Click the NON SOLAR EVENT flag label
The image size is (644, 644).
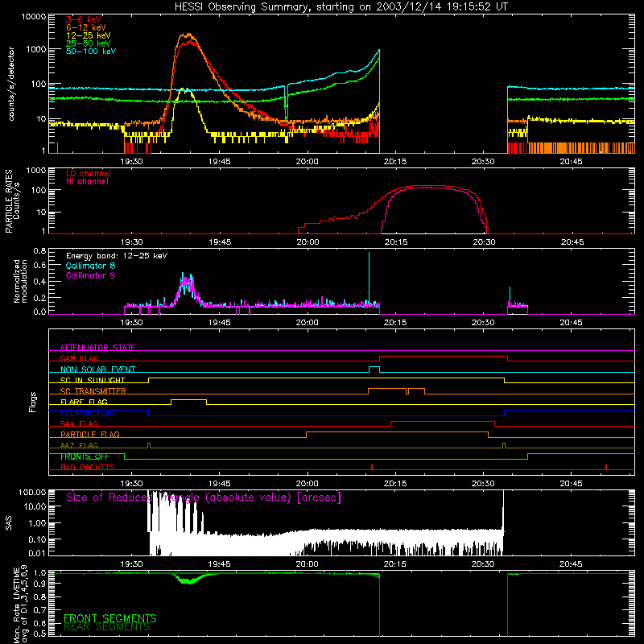[97, 369]
